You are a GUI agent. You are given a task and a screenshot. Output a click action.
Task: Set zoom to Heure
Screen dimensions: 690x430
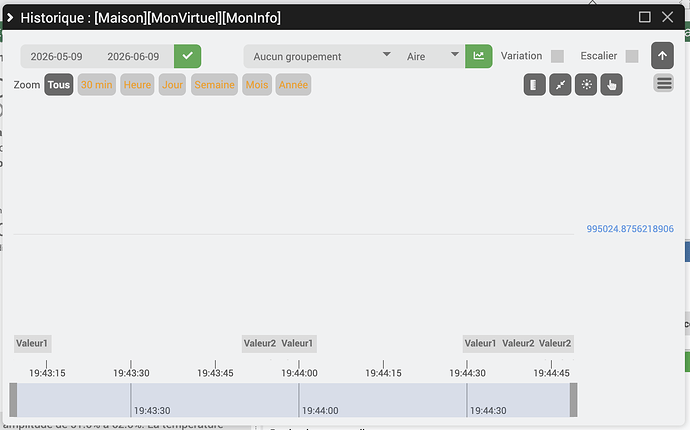click(x=137, y=85)
